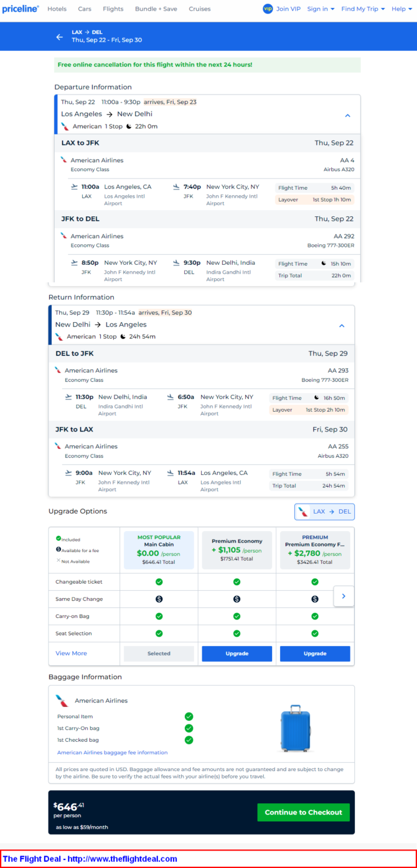The image size is (417, 868).
Task: Click Carry-on Bag checkmark under Premium Economy
Action: (x=237, y=616)
